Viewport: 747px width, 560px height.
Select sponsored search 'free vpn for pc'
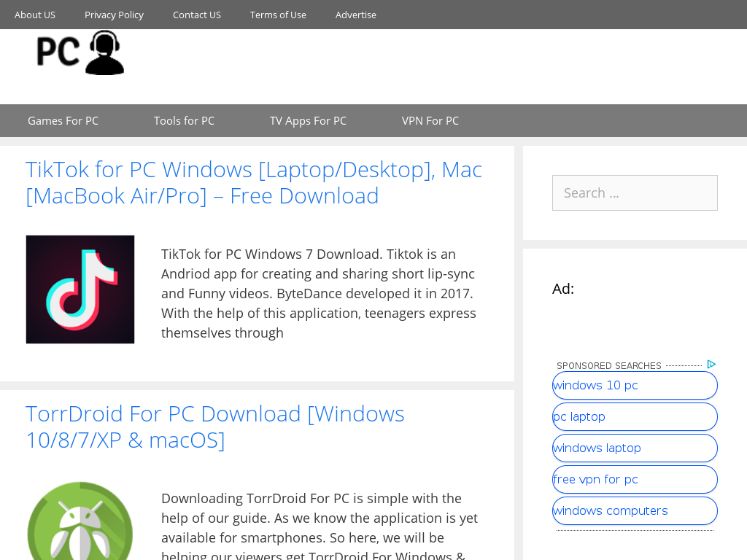tap(635, 480)
